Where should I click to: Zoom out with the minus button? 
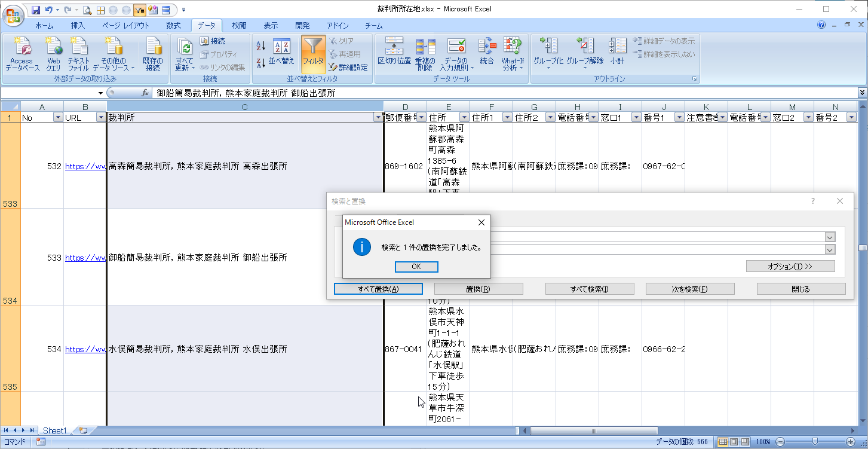[x=780, y=442]
